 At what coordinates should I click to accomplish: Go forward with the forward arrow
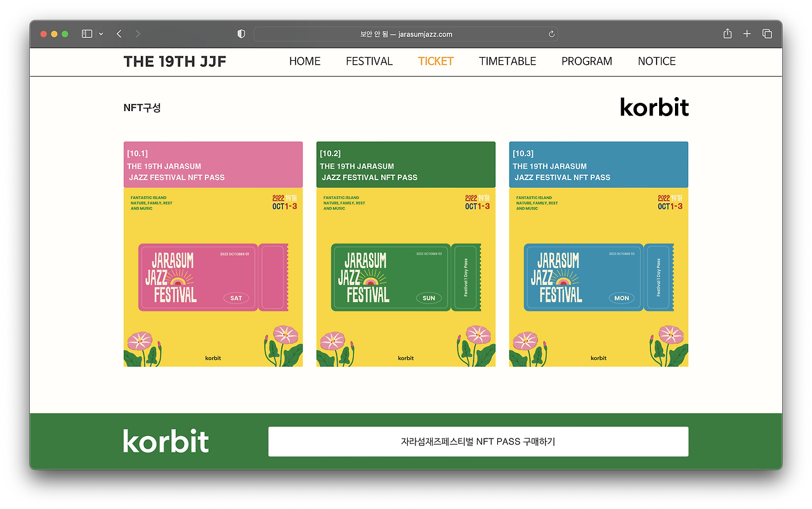[x=138, y=34]
